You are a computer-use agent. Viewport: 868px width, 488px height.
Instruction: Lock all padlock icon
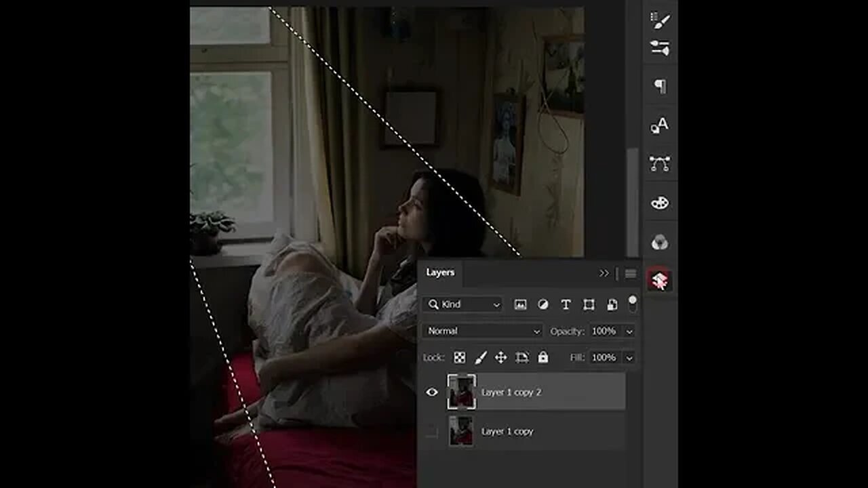(x=542, y=357)
